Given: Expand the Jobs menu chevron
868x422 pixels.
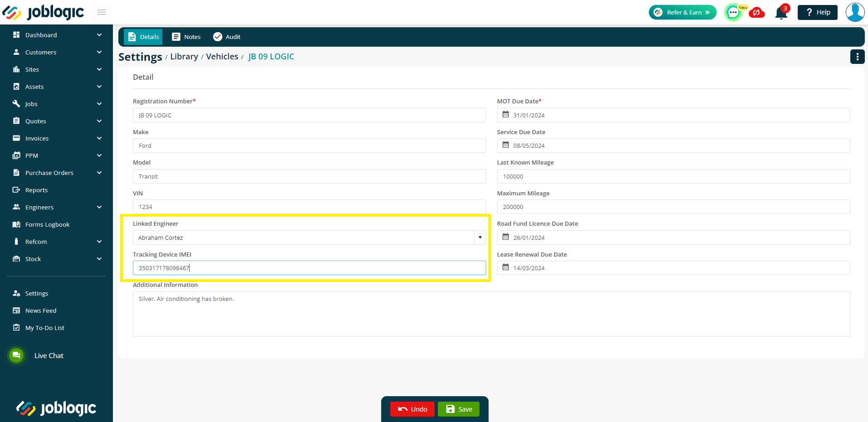Looking at the screenshot, I should coord(99,104).
